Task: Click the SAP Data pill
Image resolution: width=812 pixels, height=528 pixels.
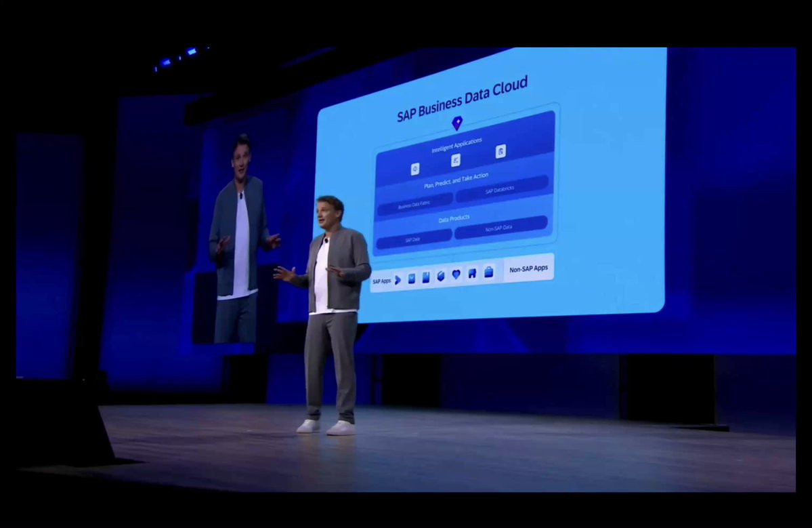Action: pyautogui.click(x=413, y=239)
